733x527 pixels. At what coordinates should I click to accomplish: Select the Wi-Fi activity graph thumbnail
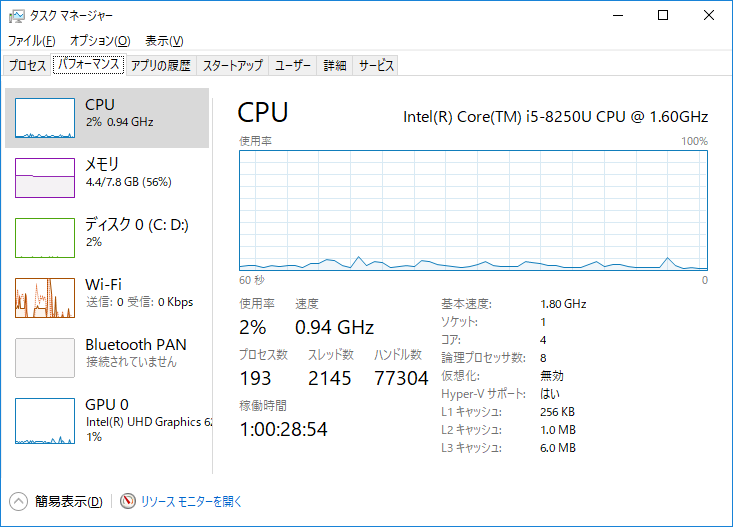(x=45, y=298)
